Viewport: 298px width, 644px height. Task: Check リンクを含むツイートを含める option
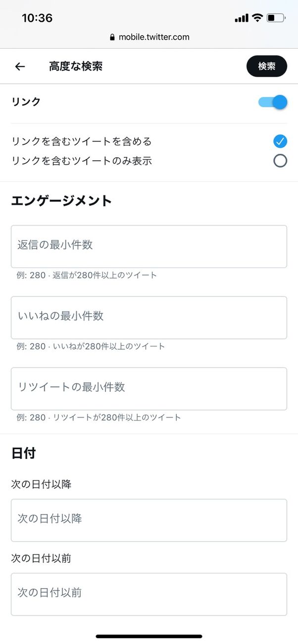pos(280,141)
